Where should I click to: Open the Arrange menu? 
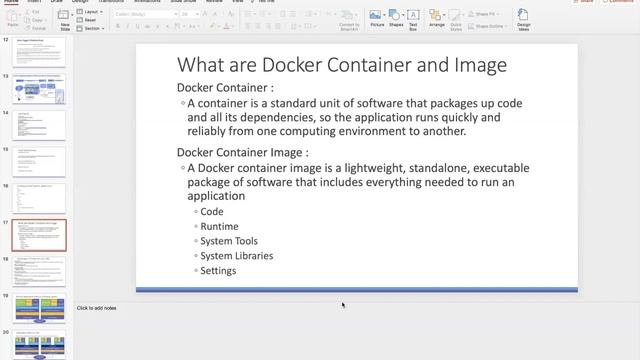click(436, 19)
